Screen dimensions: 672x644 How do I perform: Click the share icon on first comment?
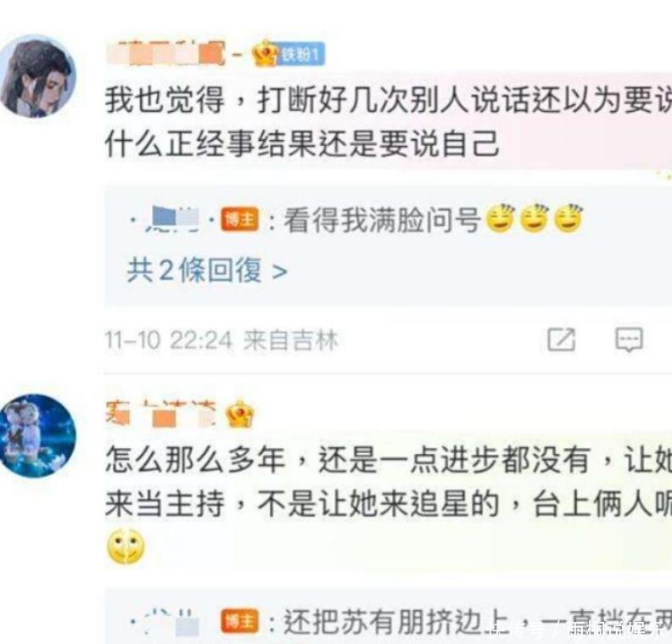point(561,339)
